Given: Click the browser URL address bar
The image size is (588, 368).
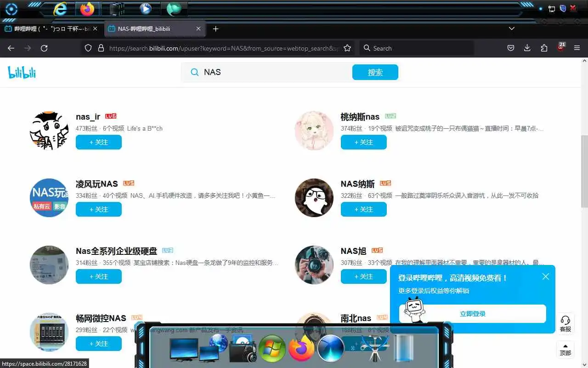Looking at the screenshot, I should point(224,48).
